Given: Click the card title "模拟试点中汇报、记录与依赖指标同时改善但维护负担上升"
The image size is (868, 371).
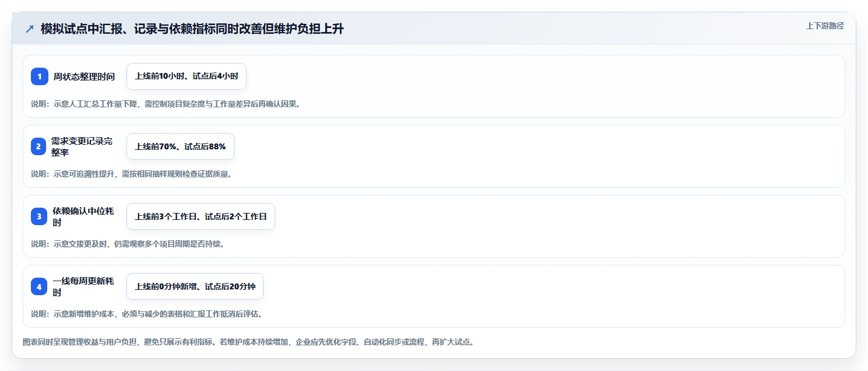Looking at the screenshot, I should pyautogui.click(x=192, y=29).
